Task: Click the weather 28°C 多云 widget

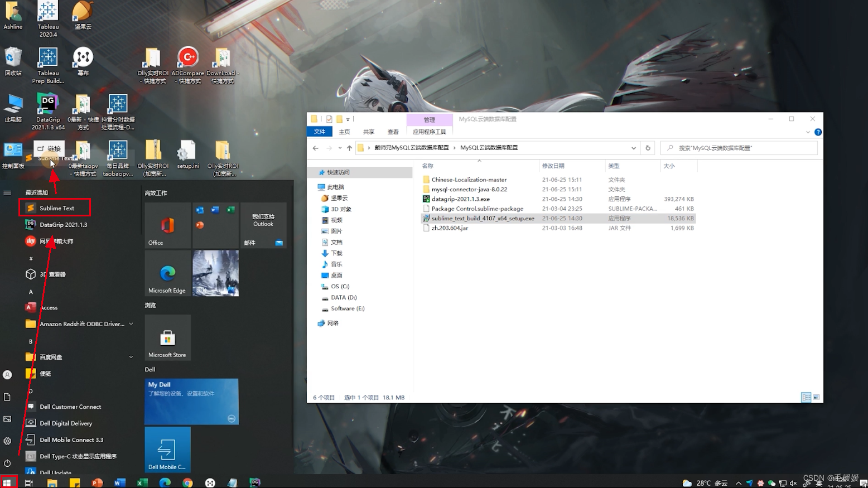Action: [x=705, y=483]
